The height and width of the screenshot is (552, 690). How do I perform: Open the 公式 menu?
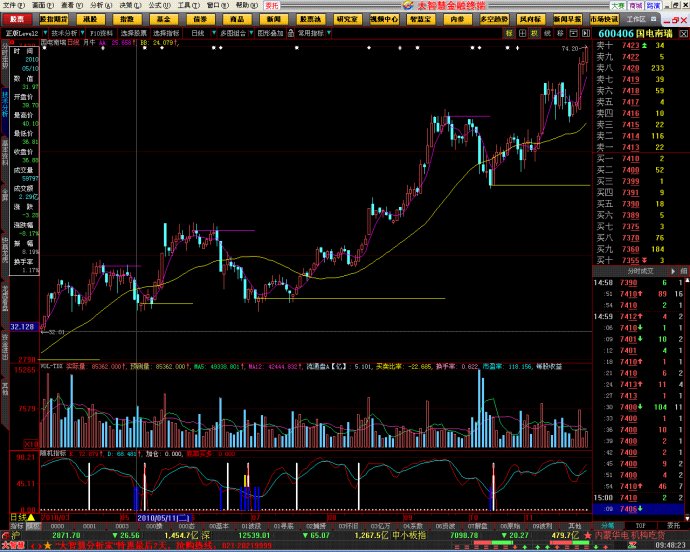coord(159,5)
